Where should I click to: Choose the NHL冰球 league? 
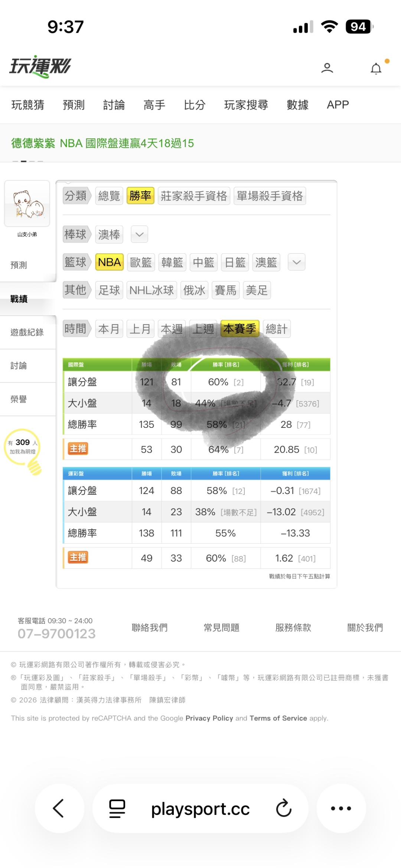(151, 290)
